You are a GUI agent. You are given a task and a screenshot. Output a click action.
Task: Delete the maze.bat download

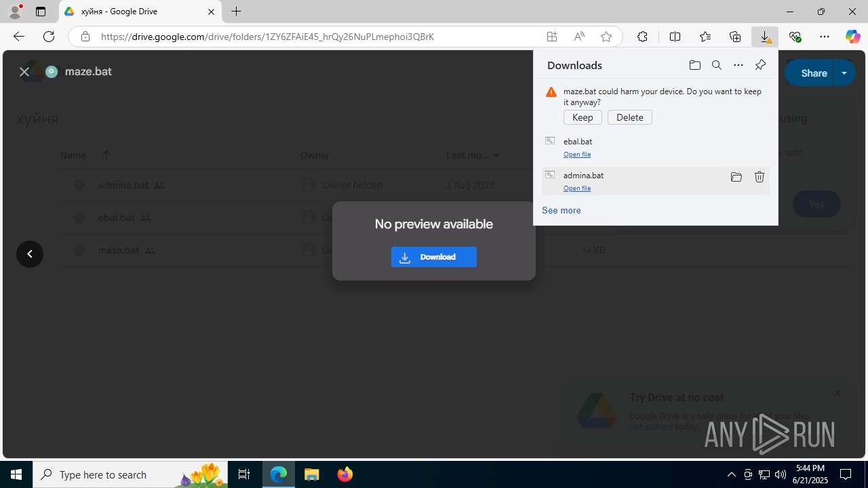click(x=630, y=117)
